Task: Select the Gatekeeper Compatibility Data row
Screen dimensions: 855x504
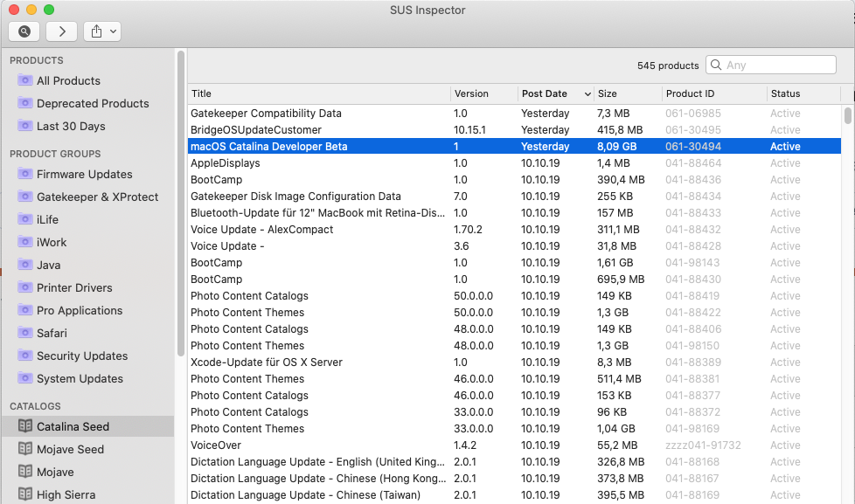Action: (x=514, y=114)
